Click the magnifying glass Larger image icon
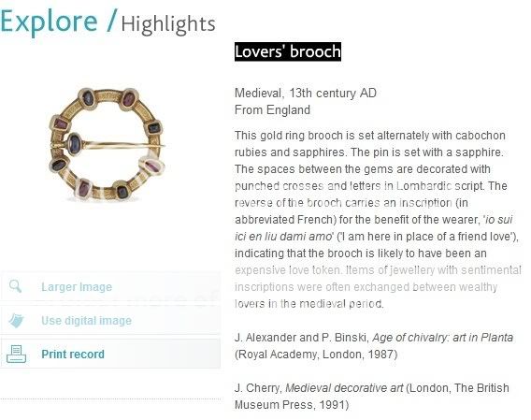The width and height of the screenshot is (531, 420). point(15,286)
